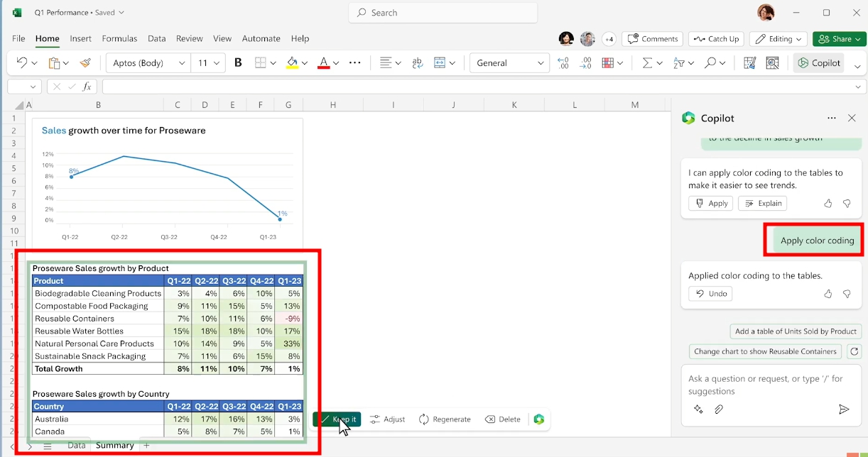Click the Merge cells icon
The image size is (868, 457).
[x=440, y=63]
